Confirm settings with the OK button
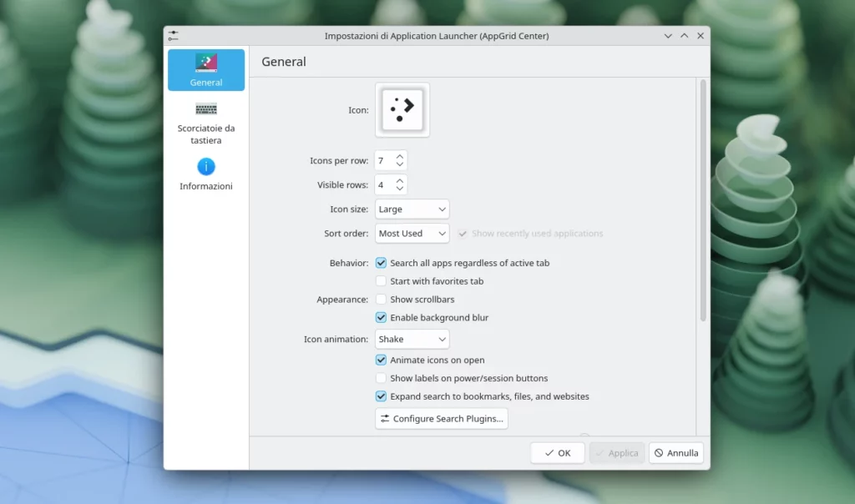 pyautogui.click(x=557, y=452)
